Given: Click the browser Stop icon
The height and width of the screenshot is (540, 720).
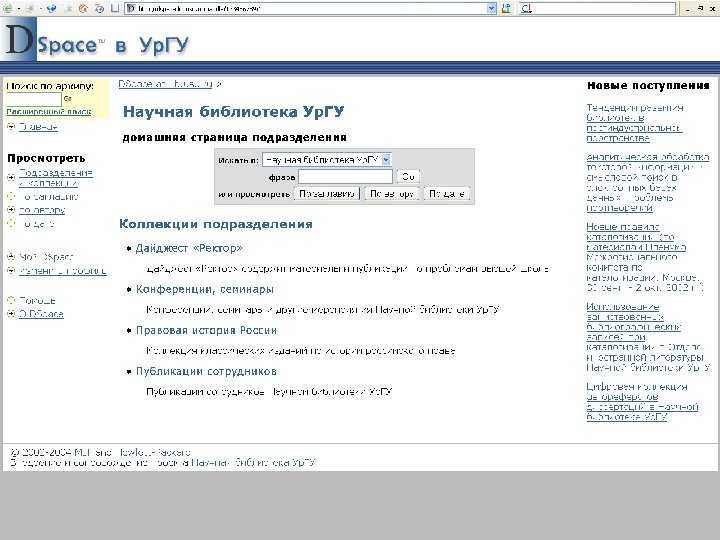Looking at the screenshot, I should tap(68, 8).
